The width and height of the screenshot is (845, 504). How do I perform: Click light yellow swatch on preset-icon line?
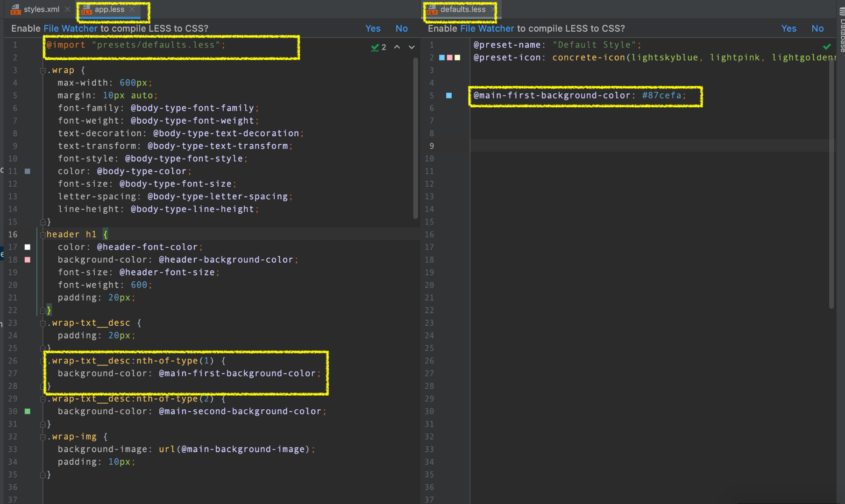point(457,57)
